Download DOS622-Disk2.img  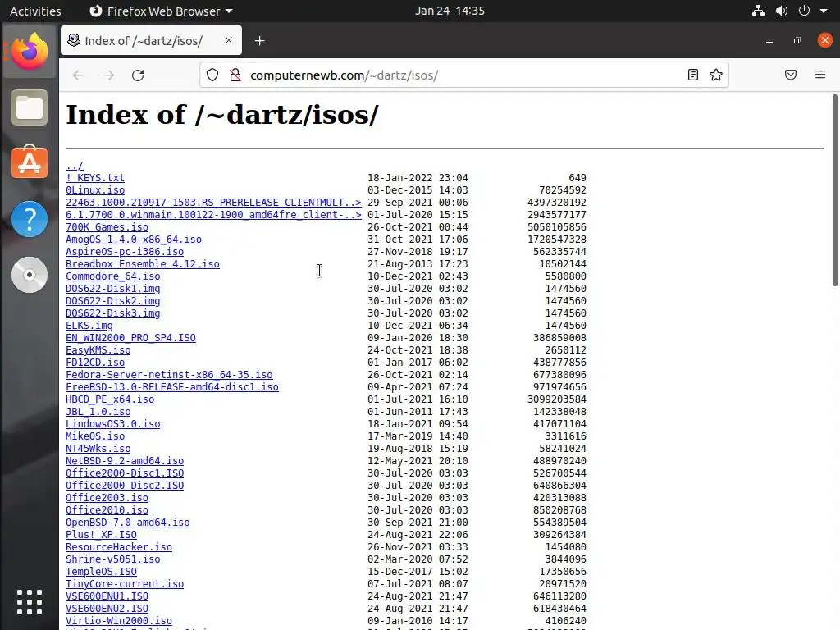tap(112, 301)
